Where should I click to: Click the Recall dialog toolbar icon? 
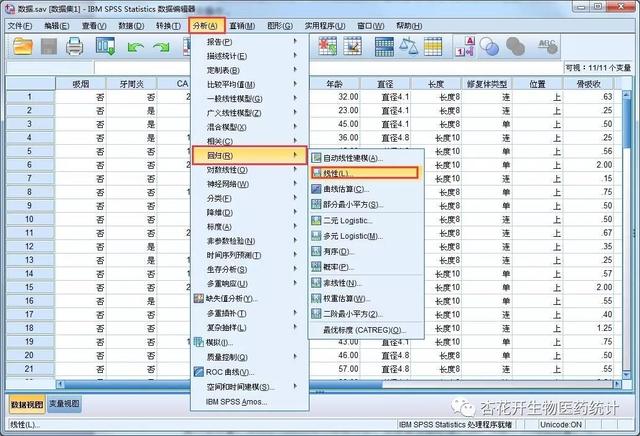[x=105, y=47]
